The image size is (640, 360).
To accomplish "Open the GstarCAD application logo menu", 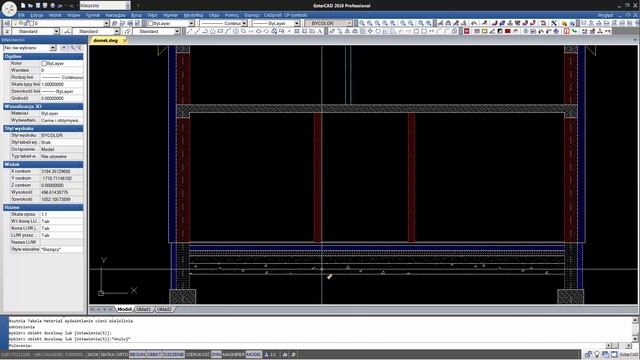I will pyautogui.click(x=9, y=9).
